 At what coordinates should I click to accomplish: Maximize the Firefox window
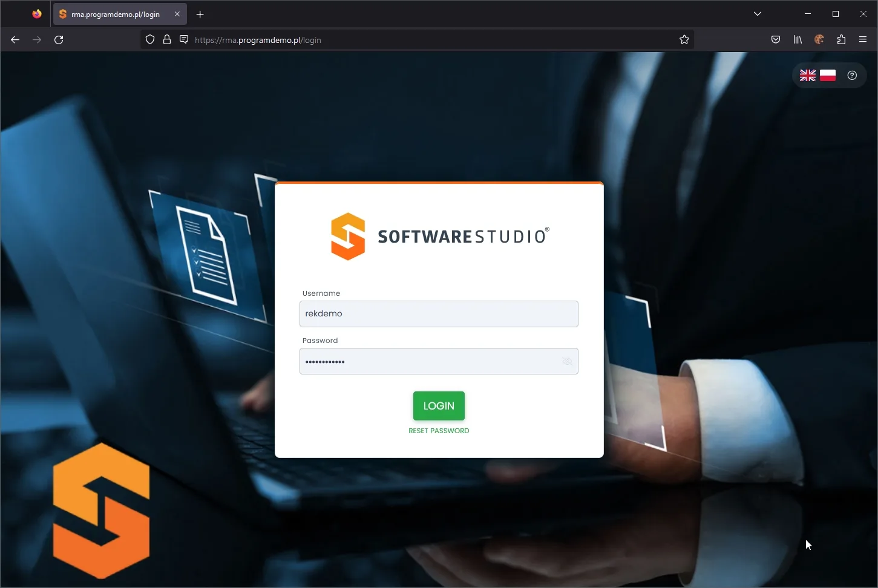tap(836, 14)
